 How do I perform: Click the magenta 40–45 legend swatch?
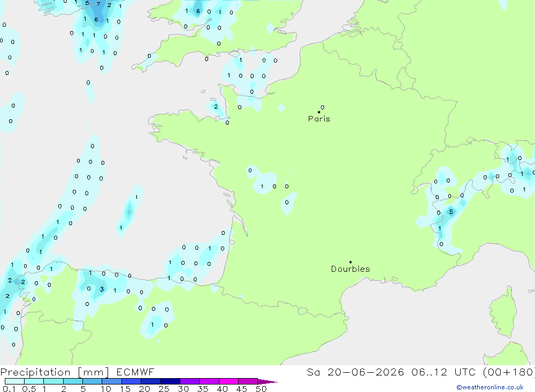tap(228, 381)
